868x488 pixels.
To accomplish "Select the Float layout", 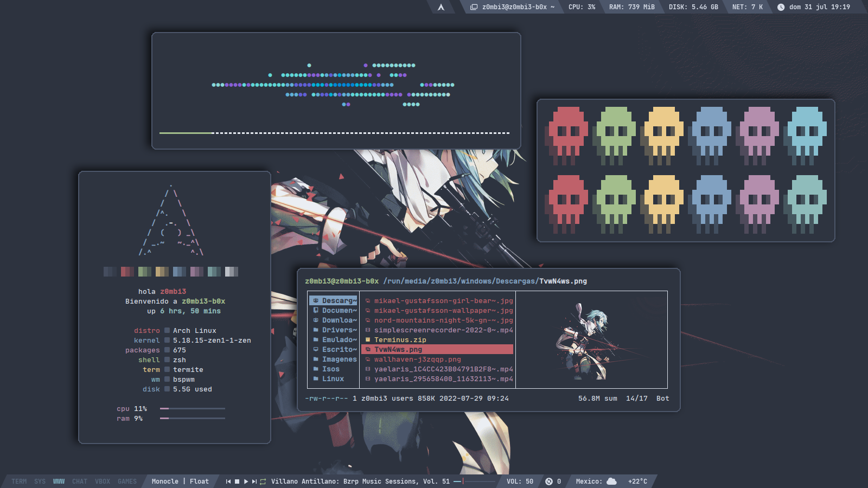I will pyautogui.click(x=199, y=481).
